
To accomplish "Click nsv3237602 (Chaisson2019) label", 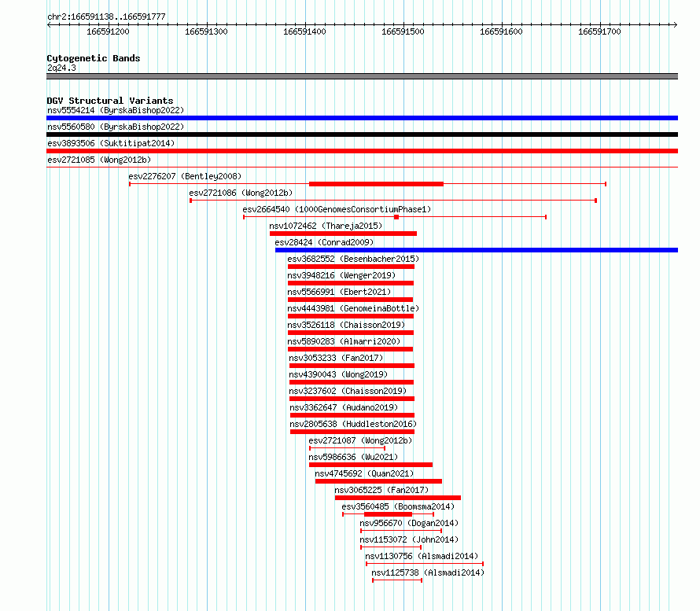I will click(348, 391).
